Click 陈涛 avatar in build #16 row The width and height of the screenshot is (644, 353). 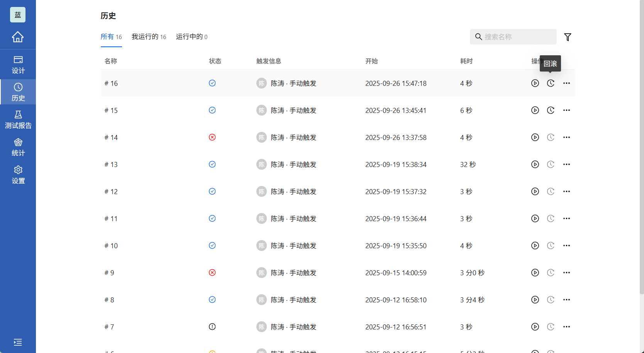(262, 83)
